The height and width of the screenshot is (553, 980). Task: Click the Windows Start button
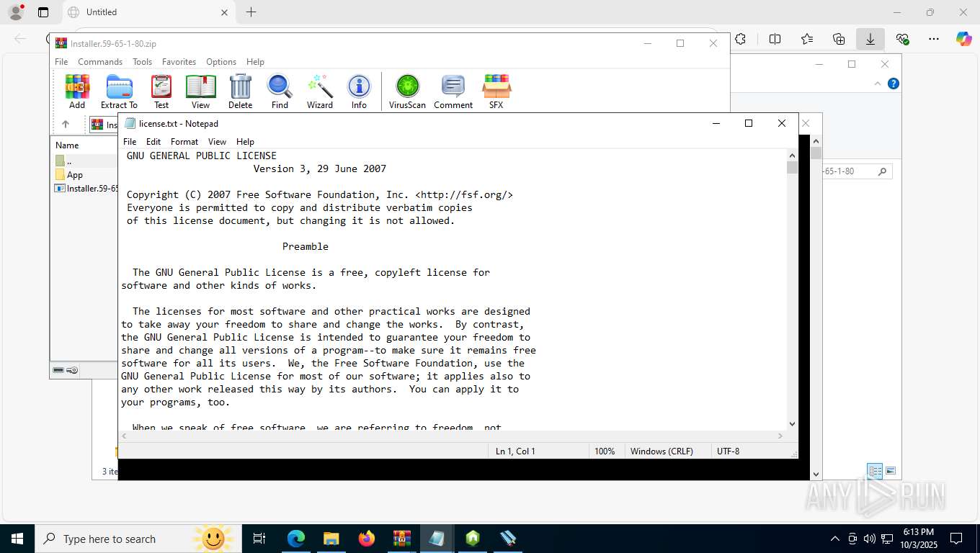pyautogui.click(x=17, y=539)
